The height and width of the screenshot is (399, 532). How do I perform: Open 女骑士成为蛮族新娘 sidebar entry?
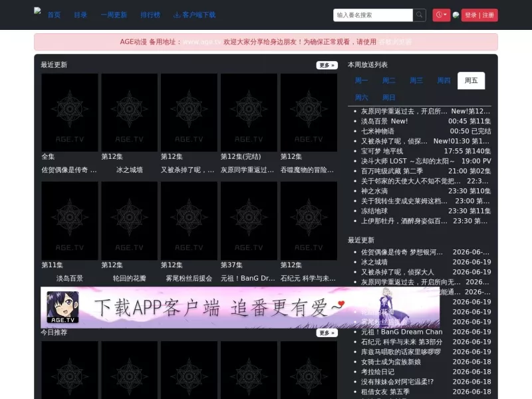[x=391, y=362]
